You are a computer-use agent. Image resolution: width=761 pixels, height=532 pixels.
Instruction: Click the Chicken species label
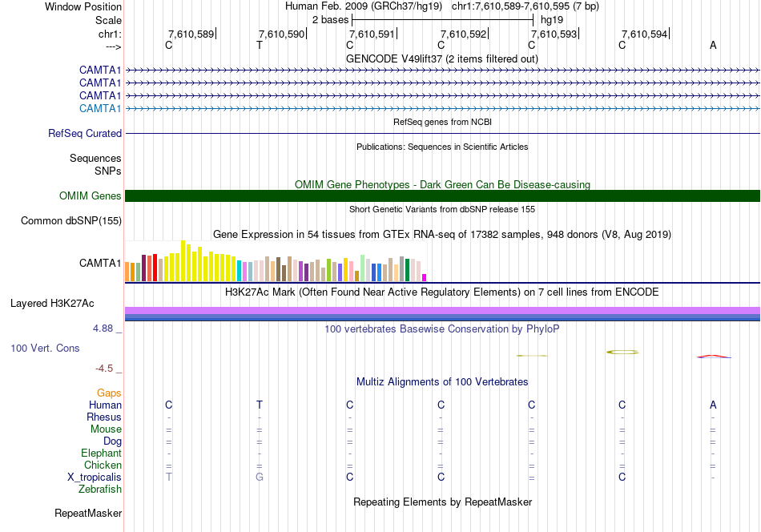103,465
